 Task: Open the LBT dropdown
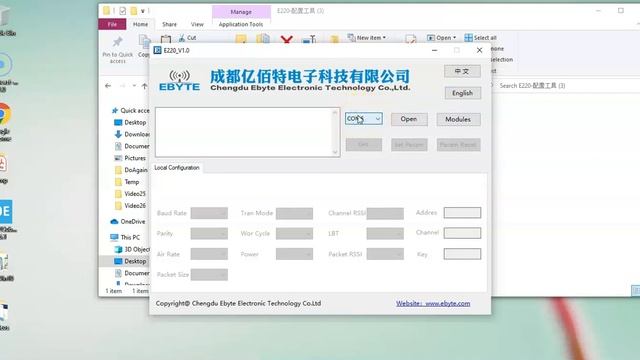[x=385, y=233]
